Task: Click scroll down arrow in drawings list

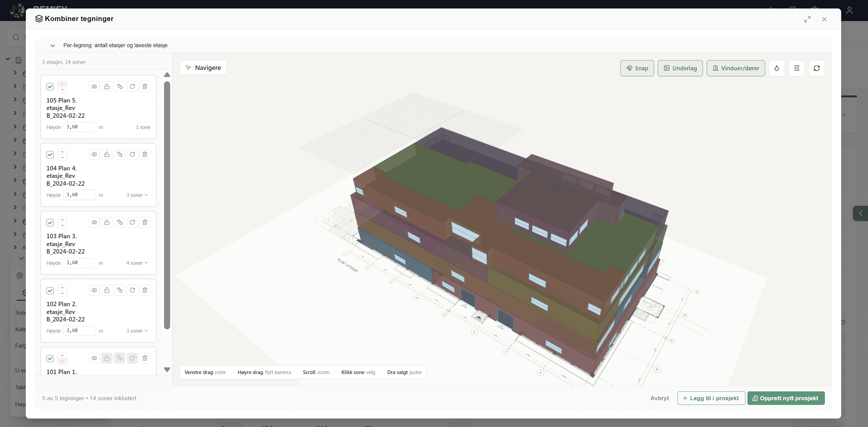Action: (x=167, y=369)
